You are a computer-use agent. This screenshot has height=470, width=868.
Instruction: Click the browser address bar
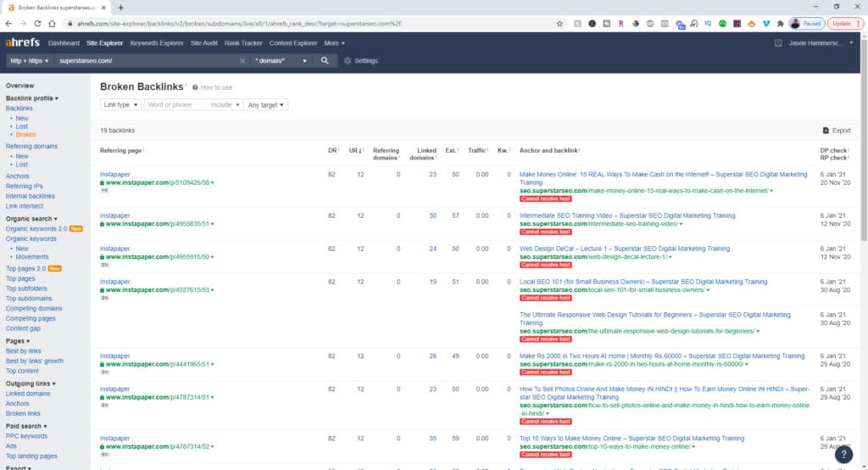click(310, 24)
